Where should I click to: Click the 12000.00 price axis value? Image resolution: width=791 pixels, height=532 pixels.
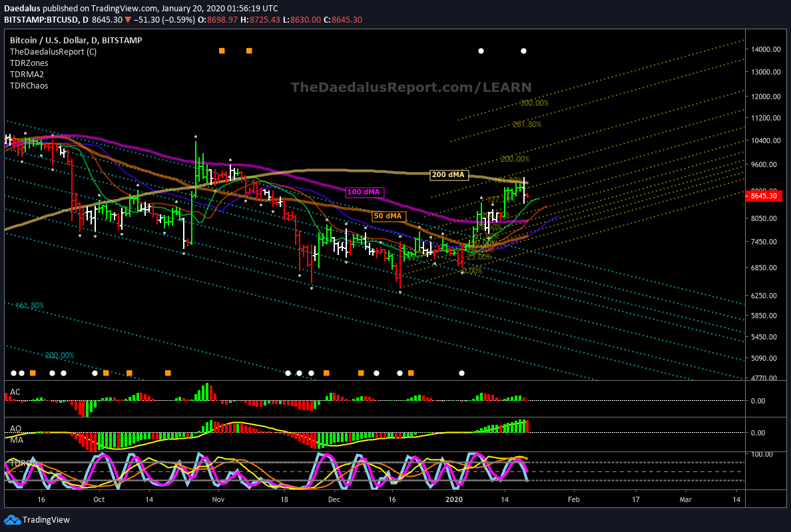click(766, 97)
